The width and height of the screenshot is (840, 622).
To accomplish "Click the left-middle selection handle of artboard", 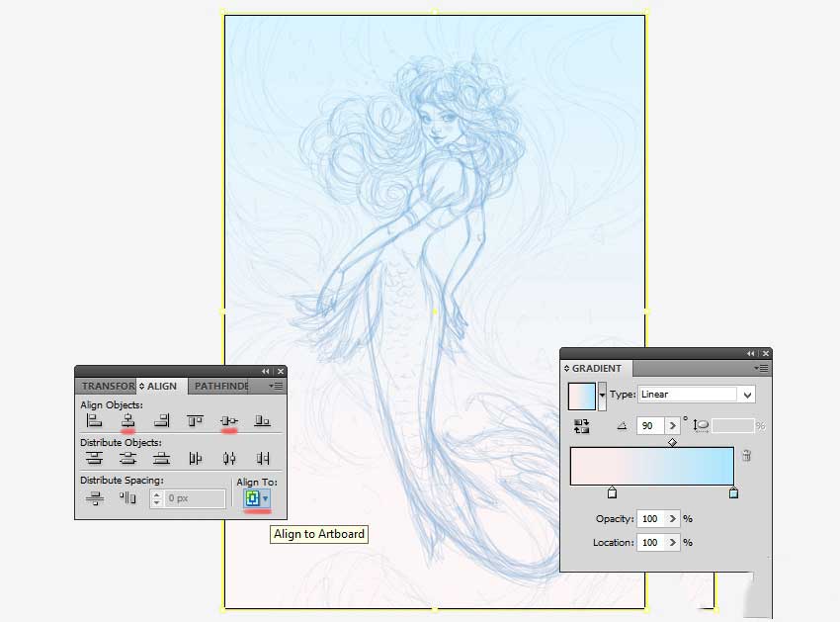I will click(x=223, y=311).
